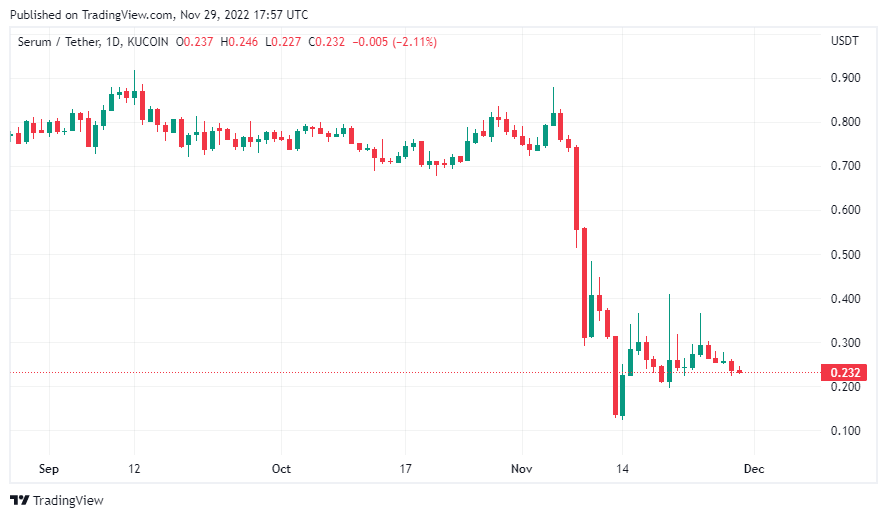Click the 17 date label on time axis

[405, 469]
